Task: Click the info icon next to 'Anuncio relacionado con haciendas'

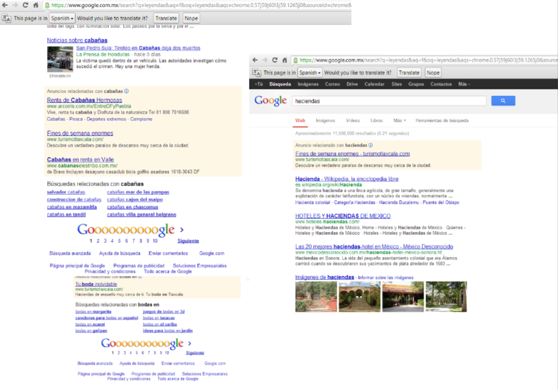Action: (x=371, y=145)
